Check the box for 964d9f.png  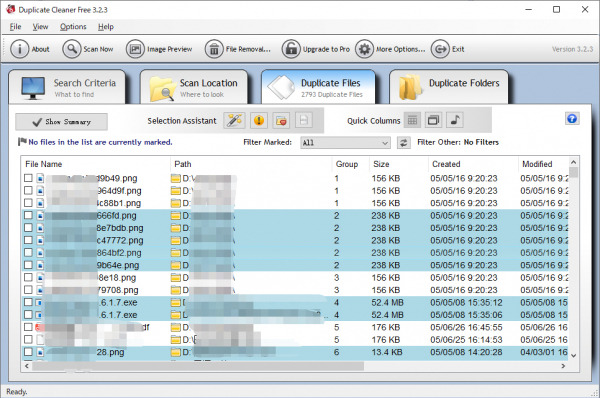coord(28,190)
